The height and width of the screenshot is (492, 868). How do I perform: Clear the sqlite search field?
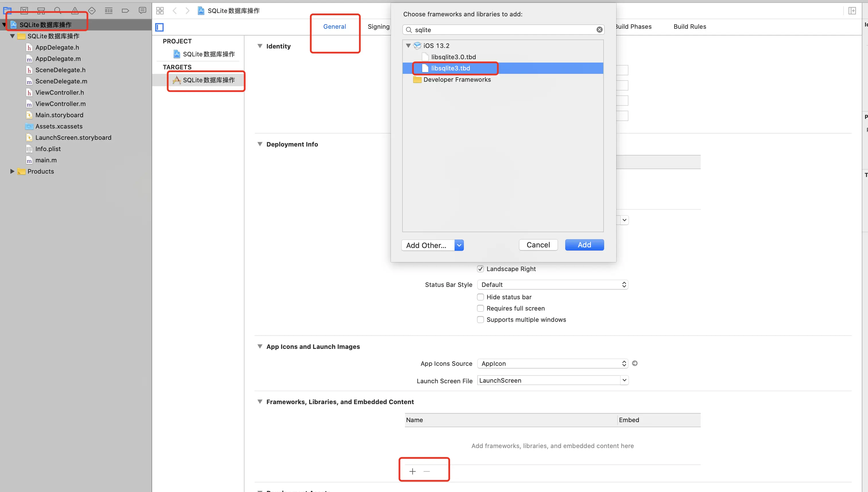click(x=599, y=30)
